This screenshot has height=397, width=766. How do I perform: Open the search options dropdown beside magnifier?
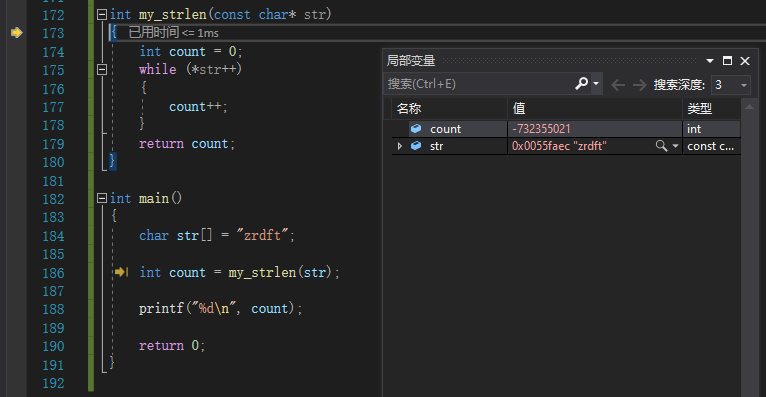[596, 84]
